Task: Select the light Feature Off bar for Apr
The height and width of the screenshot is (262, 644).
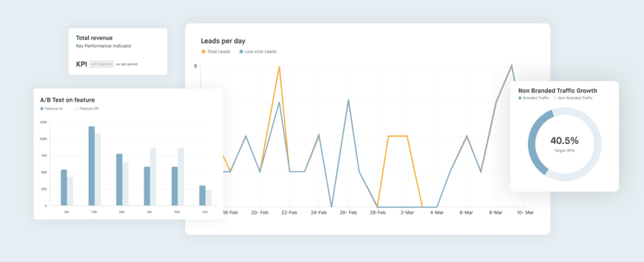Action: point(153,177)
